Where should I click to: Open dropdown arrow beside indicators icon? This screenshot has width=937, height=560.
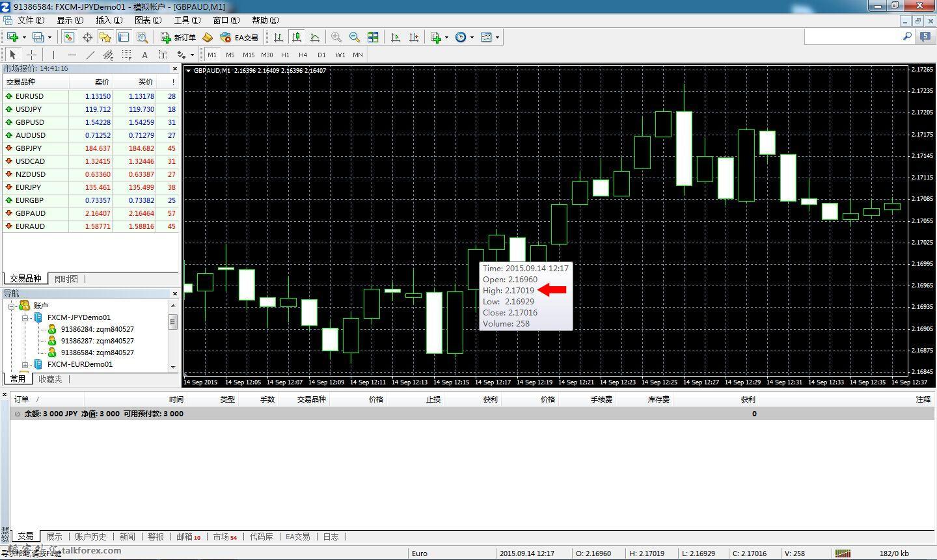[x=446, y=37]
